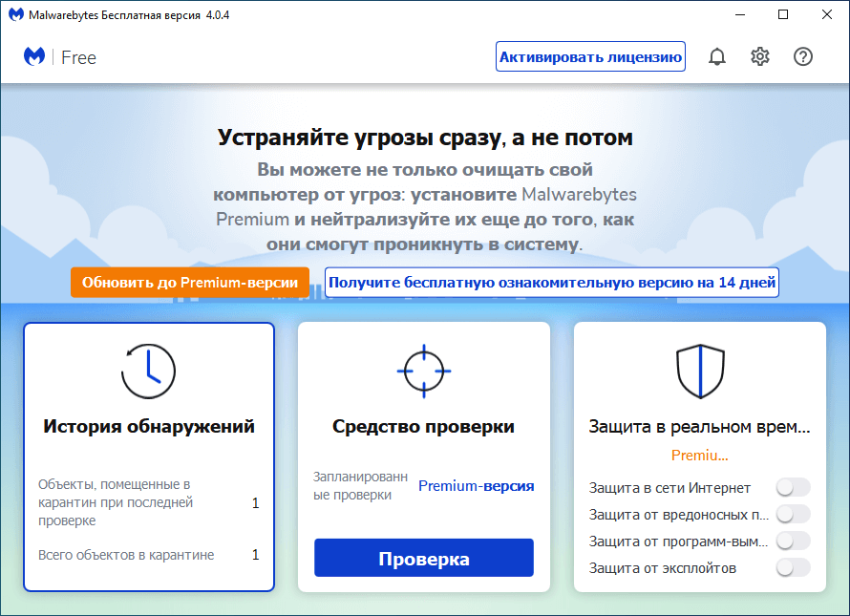This screenshot has height=616, width=850.
Task: Open settings with the gear icon
Action: click(760, 56)
